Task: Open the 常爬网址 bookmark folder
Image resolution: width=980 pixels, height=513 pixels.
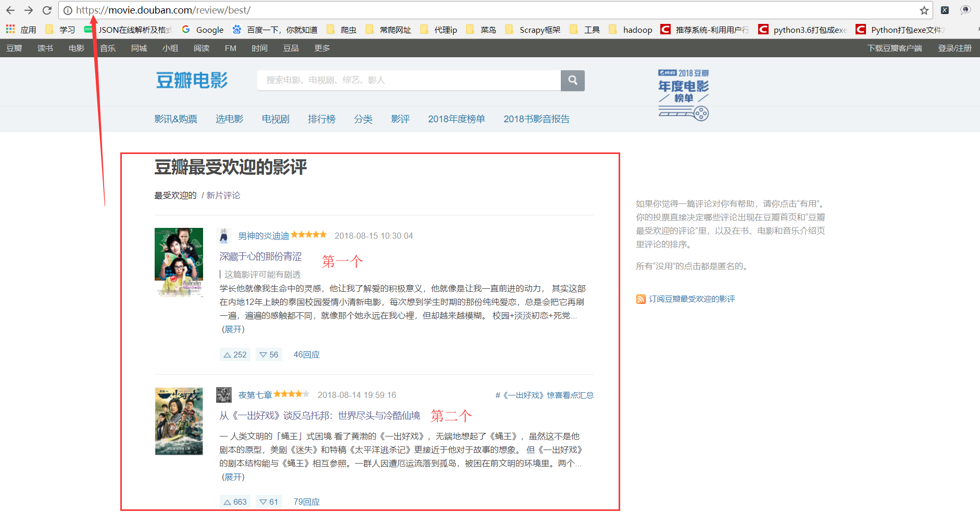Action: click(x=388, y=30)
